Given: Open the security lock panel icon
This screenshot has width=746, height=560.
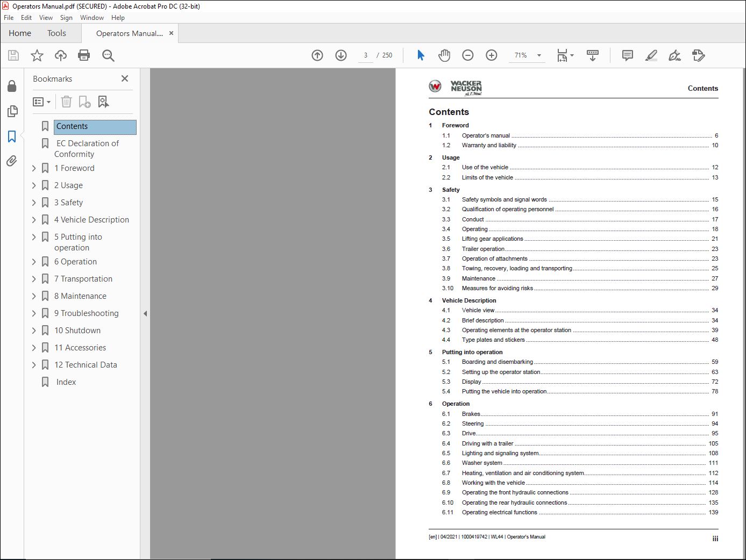Looking at the screenshot, I should pos(12,87).
